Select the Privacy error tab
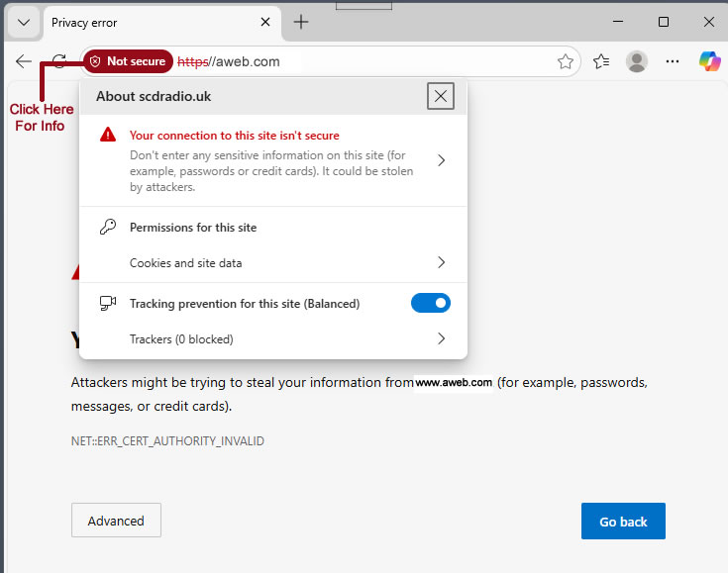The image size is (728, 573). pyautogui.click(x=149, y=22)
